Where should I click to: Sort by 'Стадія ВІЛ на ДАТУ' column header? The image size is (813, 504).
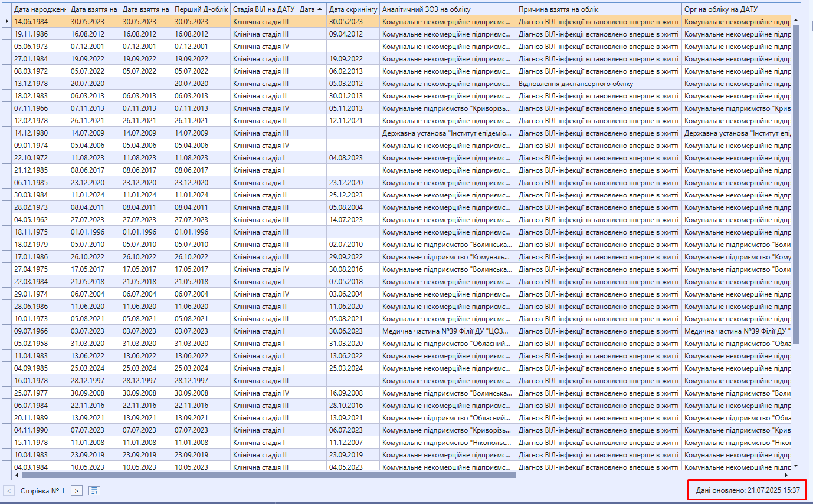tap(263, 9)
